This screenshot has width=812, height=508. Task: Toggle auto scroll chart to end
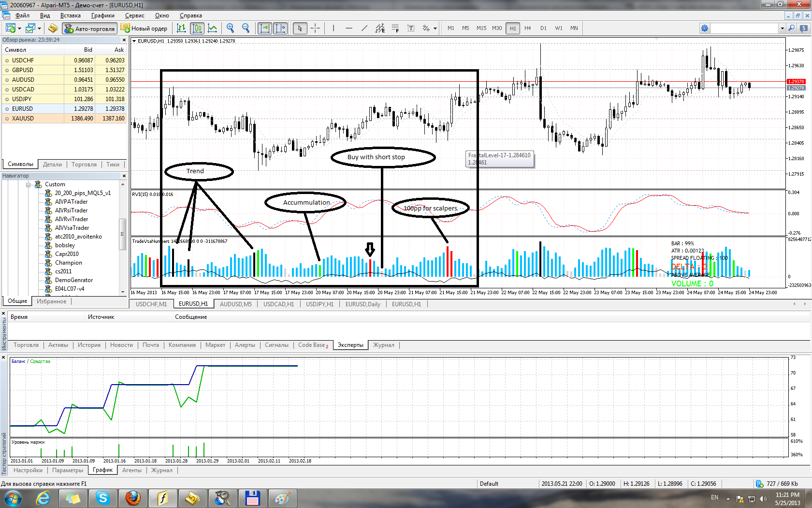pos(265,28)
